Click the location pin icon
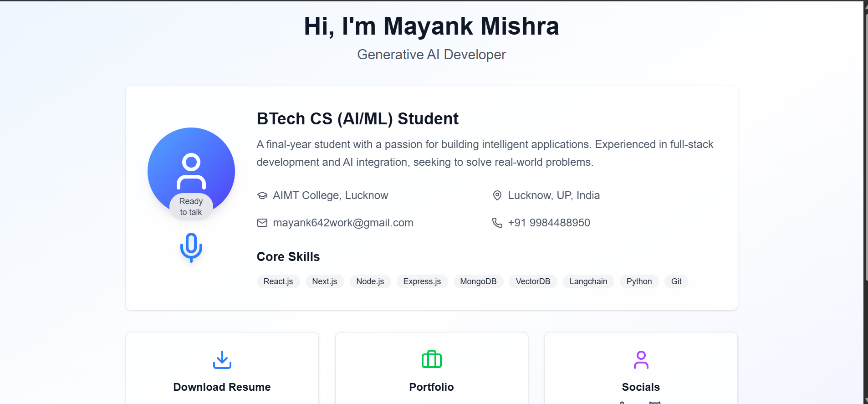The height and width of the screenshot is (404, 868). tap(497, 195)
